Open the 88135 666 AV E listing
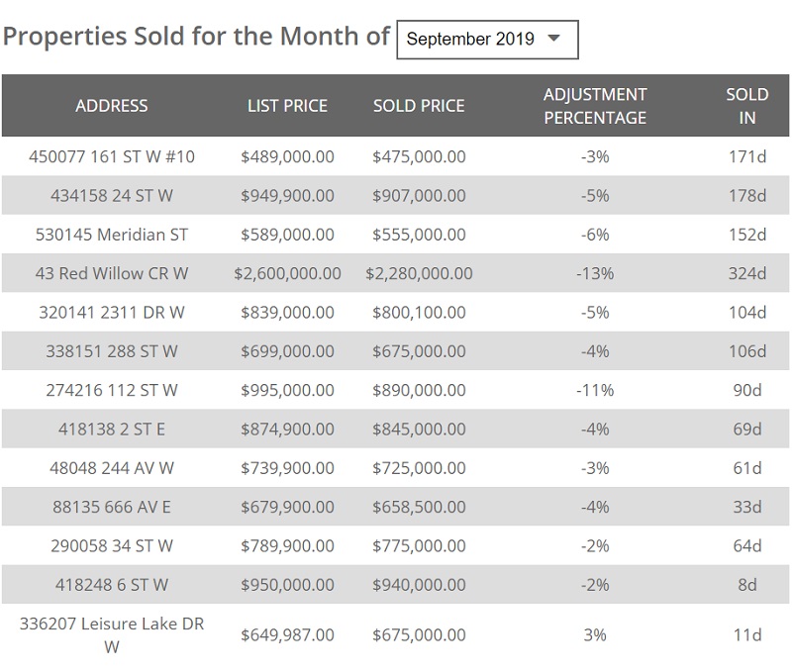The width and height of the screenshot is (792, 672). 112,507
